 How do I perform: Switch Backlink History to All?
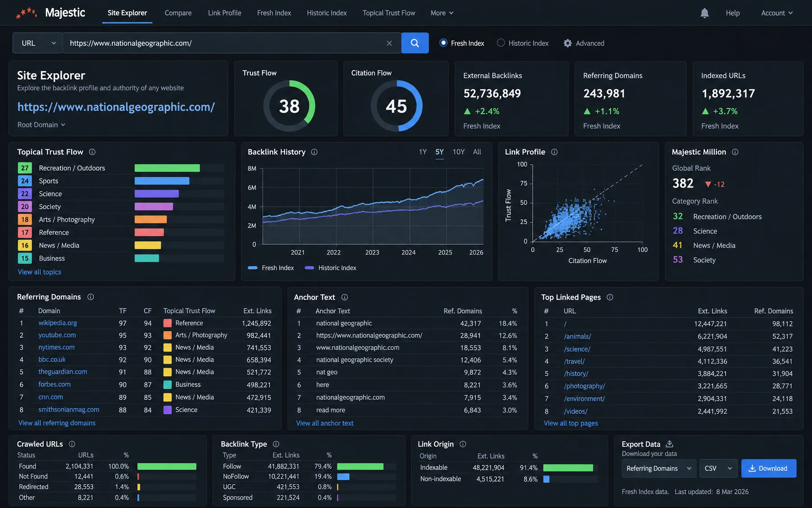pos(477,152)
